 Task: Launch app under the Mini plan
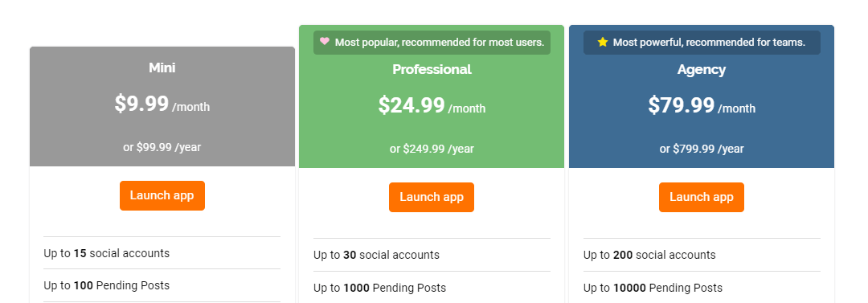click(x=162, y=195)
